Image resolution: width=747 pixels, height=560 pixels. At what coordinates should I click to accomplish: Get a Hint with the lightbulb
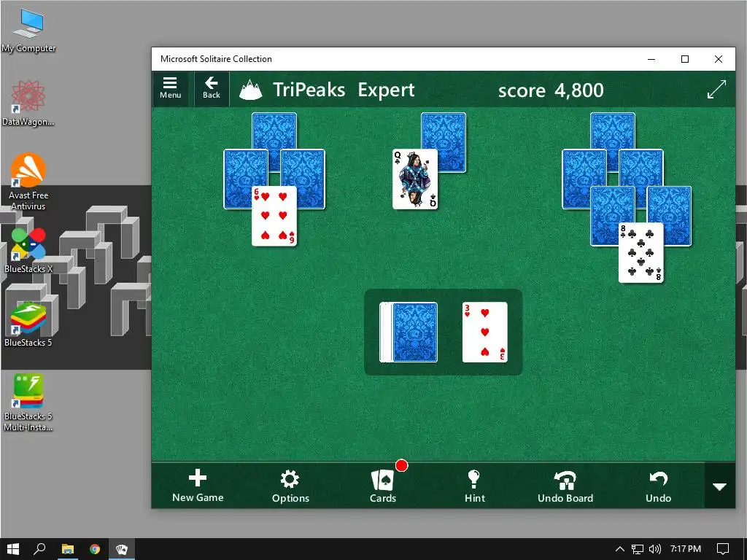[x=474, y=486]
